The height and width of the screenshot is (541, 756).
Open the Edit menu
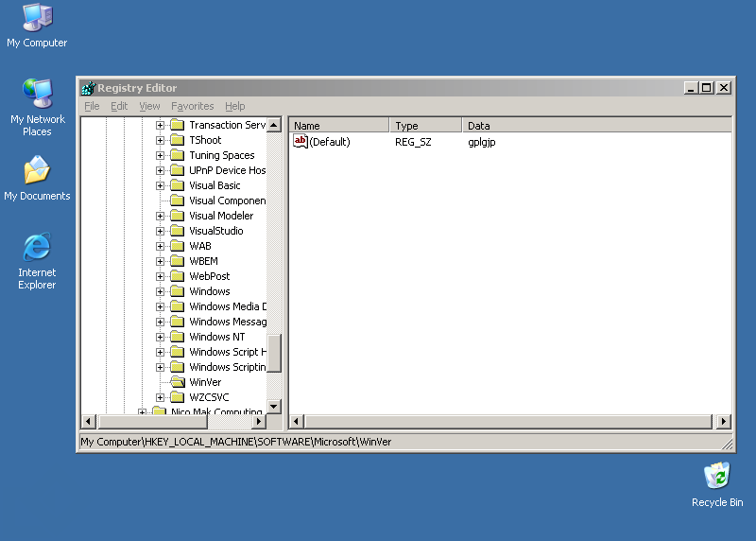(x=119, y=106)
